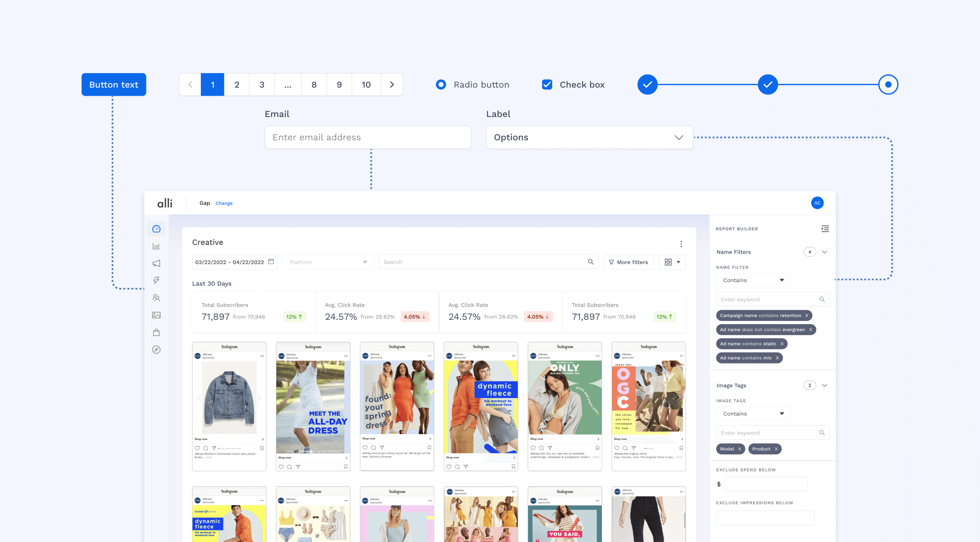Click the shopping bag sidebar icon

156,332
